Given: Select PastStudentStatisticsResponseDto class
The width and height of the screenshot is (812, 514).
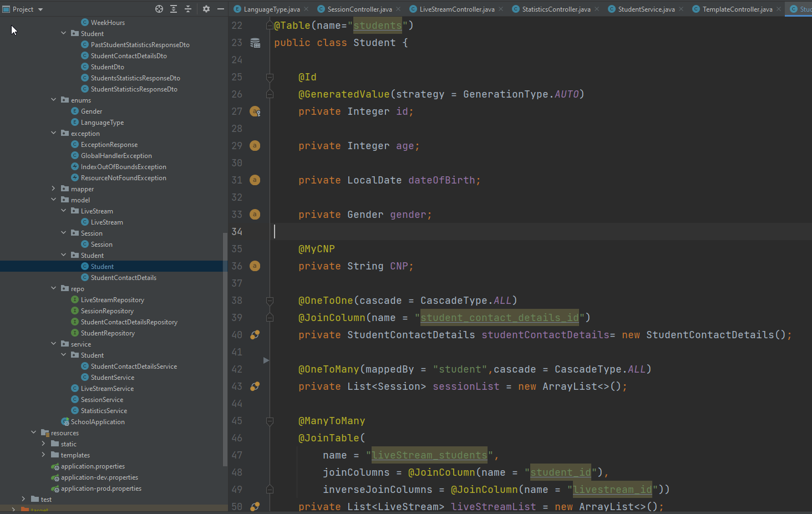Looking at the screenshot, I should pos(140,44).
